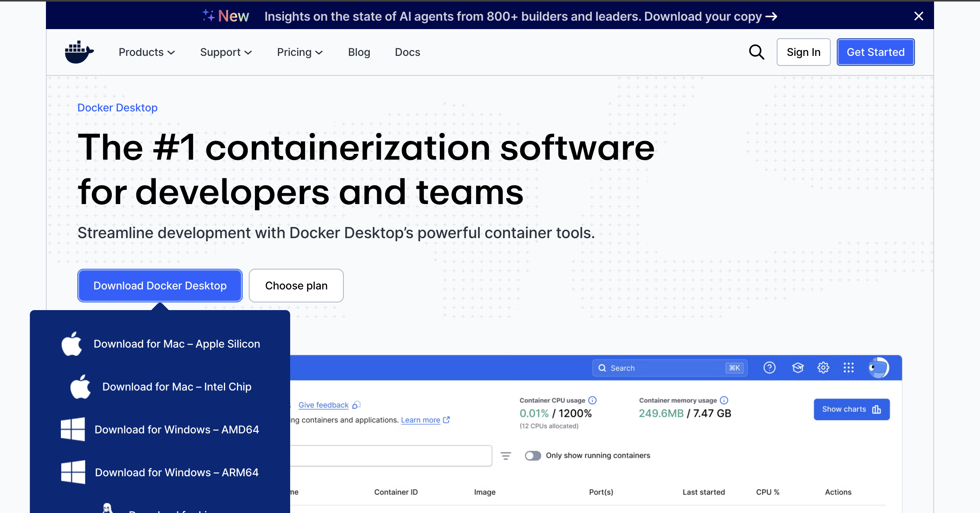The width and height of the screenshot is (980, 513).
Task: Click the banner Download your copy link
Action: pos(710,16)
